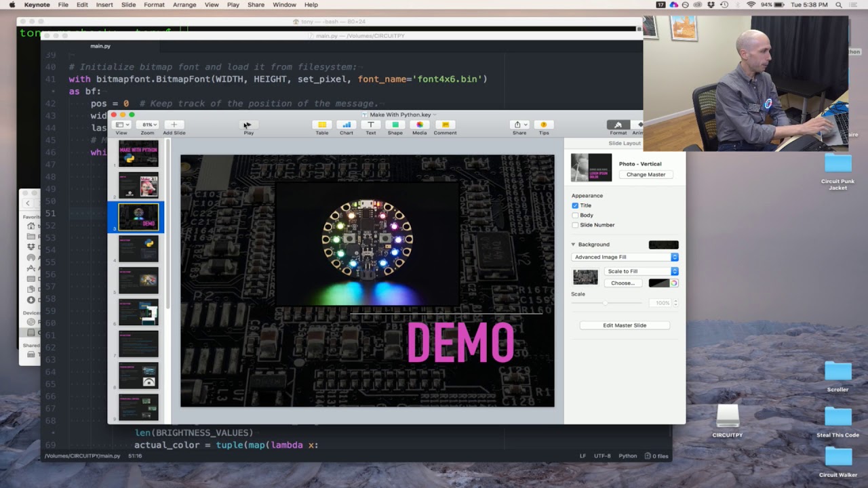The image size is (868, 488).
Task: Click the Play button in Keynote toolbar
Action: (x=248, y=125)
